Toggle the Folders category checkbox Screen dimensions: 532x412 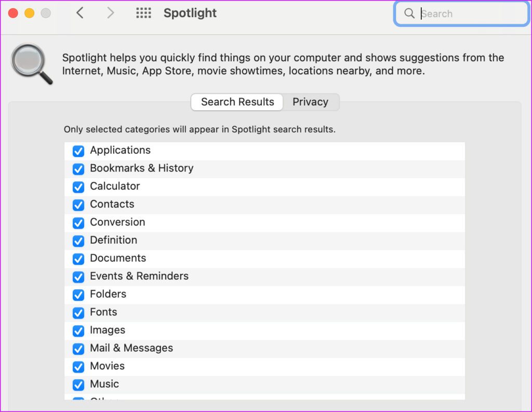(78, 295)
